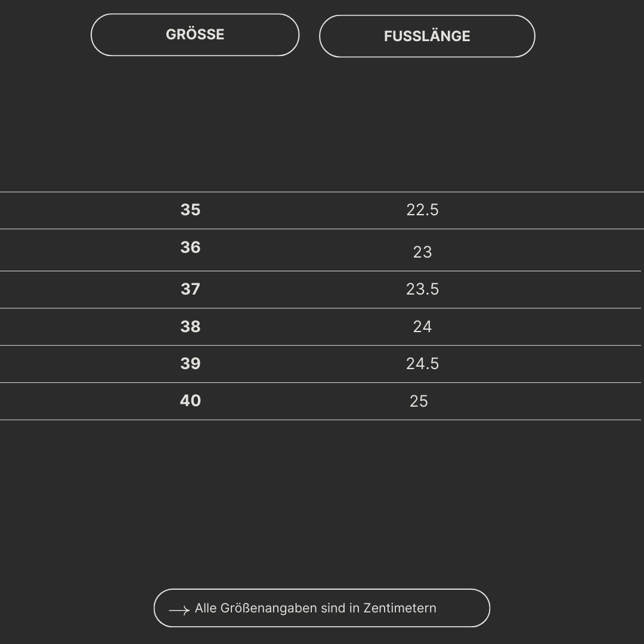Click the arrow icon beside the centimeter note
The width and height of the screenshot is (644, 644).
click(x=179, y=610)
